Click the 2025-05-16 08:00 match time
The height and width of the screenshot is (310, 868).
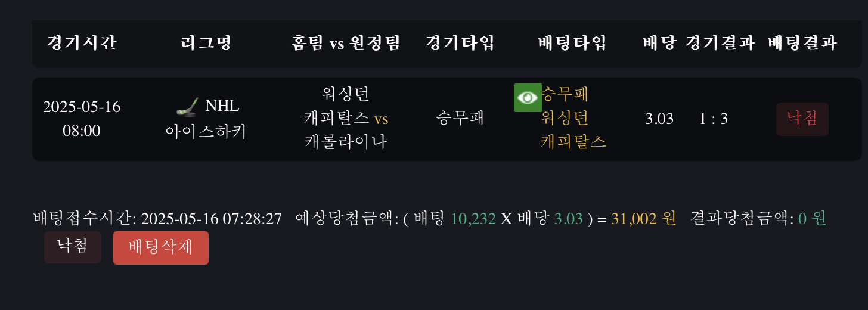[x=82, y=119]
